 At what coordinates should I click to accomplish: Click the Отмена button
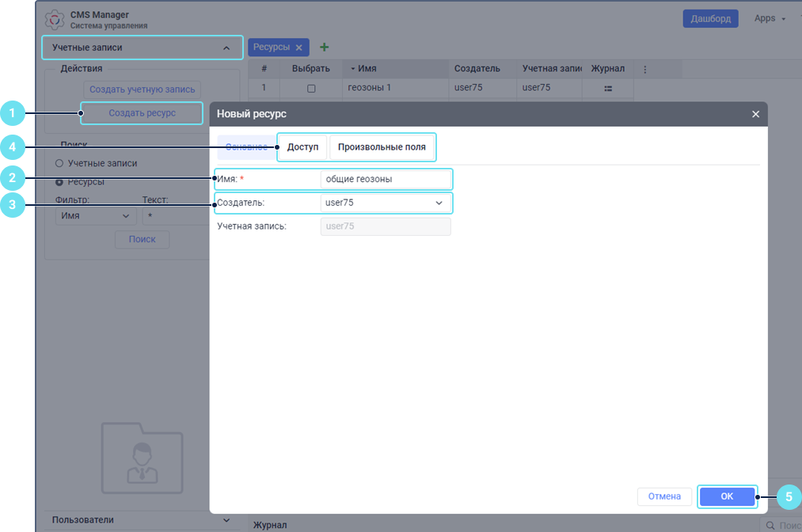[664, 496]
